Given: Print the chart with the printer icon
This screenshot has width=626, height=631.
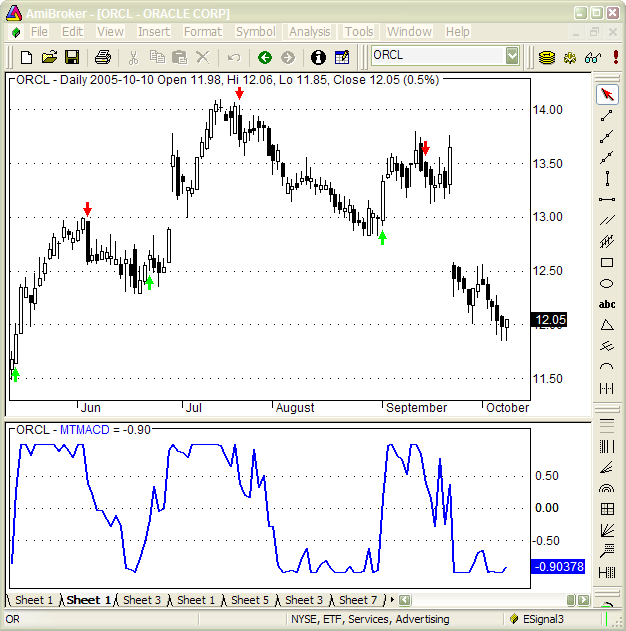Looking at the screenshot, I should point(103,57).
